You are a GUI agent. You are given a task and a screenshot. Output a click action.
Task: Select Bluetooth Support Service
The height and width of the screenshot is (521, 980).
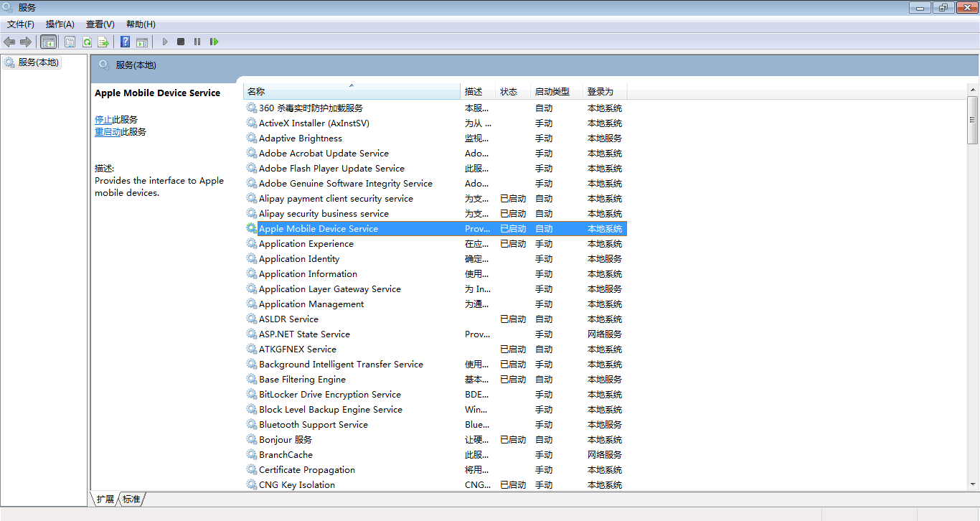coord(436,424)
